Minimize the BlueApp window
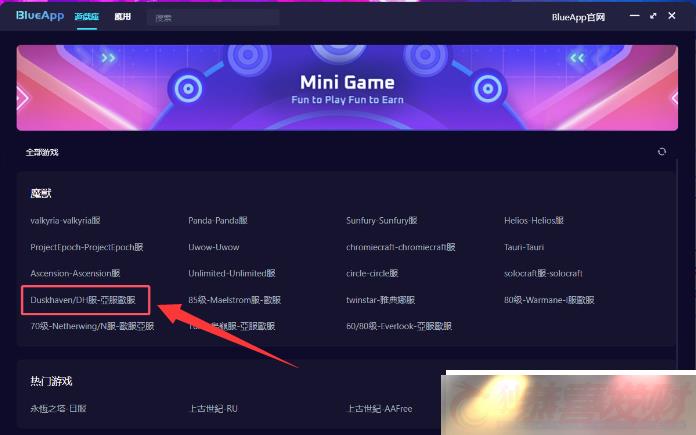 click(x=635, y=16)
